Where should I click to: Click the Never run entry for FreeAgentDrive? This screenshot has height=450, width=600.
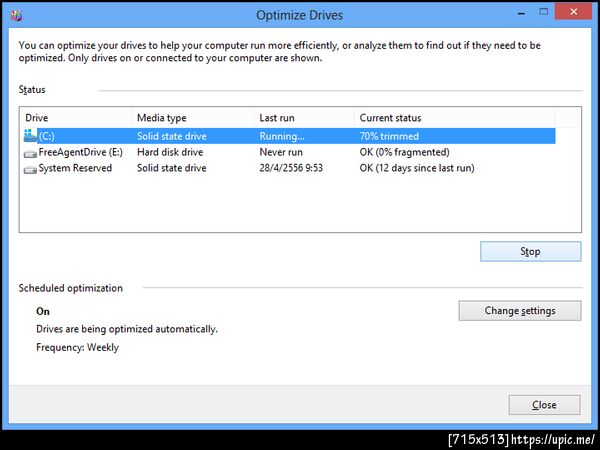tap(281, 152)
